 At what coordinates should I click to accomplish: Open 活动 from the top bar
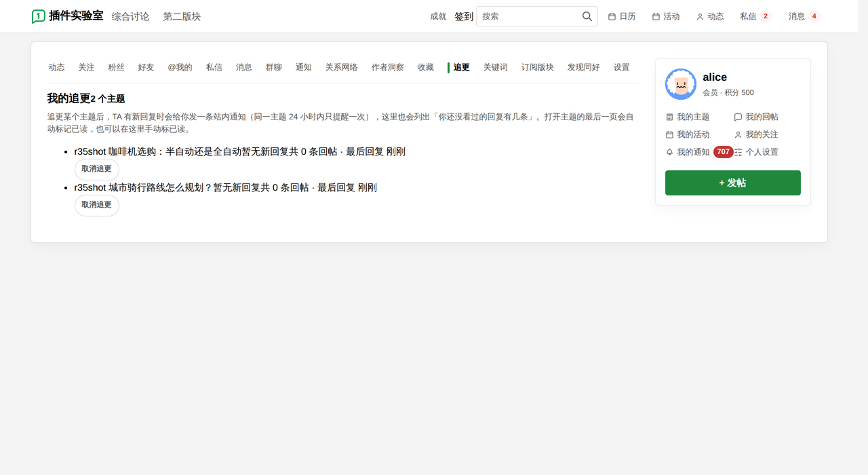tap(666, 16)
